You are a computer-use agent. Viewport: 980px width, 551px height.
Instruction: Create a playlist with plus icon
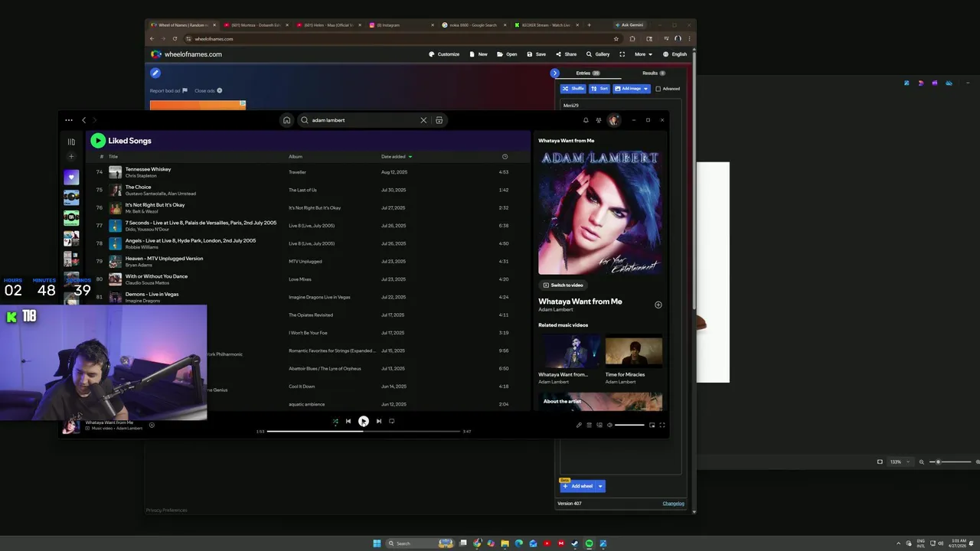[x=71, y=156]
